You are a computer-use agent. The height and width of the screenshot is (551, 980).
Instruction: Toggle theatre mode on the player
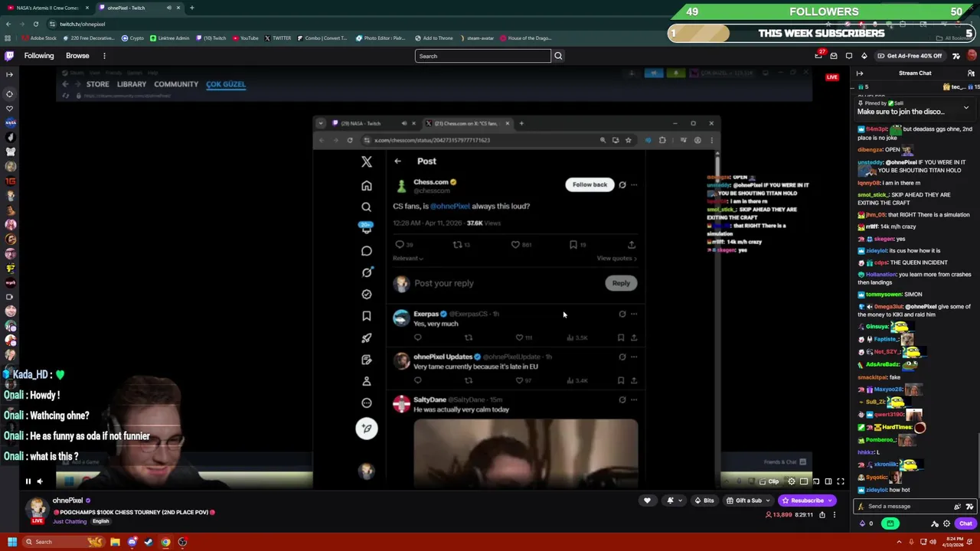[x=804, y=481]
